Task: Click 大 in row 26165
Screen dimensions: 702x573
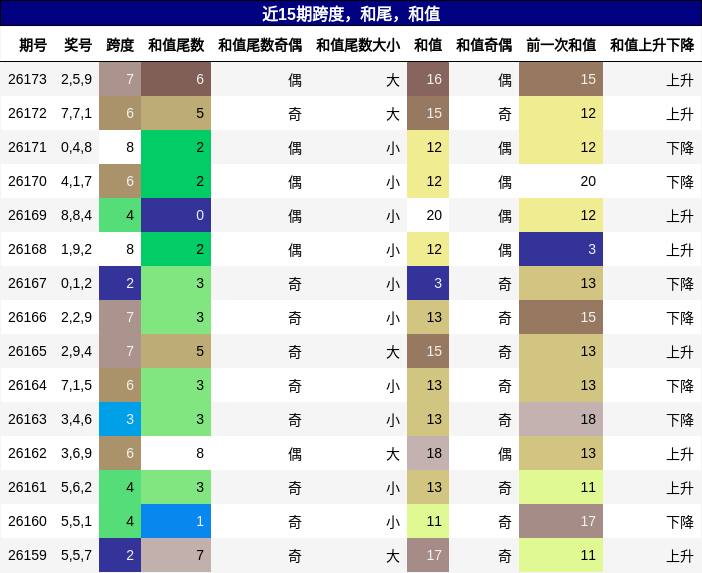Action: (x=393, y=352)
